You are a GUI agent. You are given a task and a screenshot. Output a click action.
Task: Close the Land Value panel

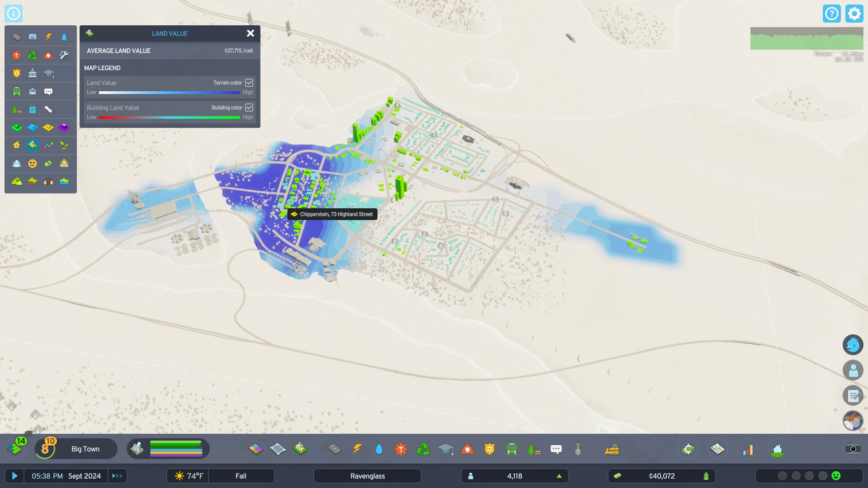[250, 33]
